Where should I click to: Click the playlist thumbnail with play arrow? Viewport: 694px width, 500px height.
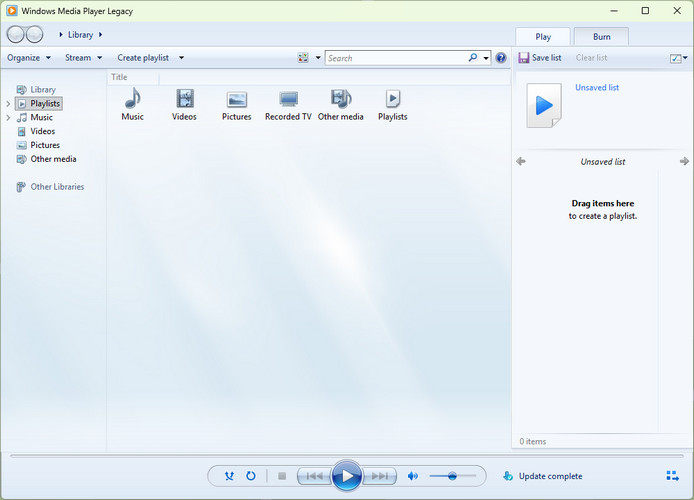(x=544, y=105)
